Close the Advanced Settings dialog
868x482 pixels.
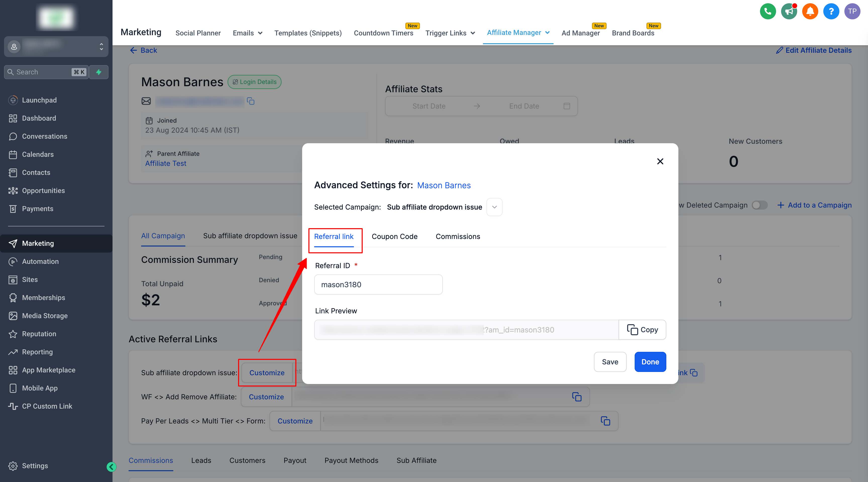coord(660,161)
